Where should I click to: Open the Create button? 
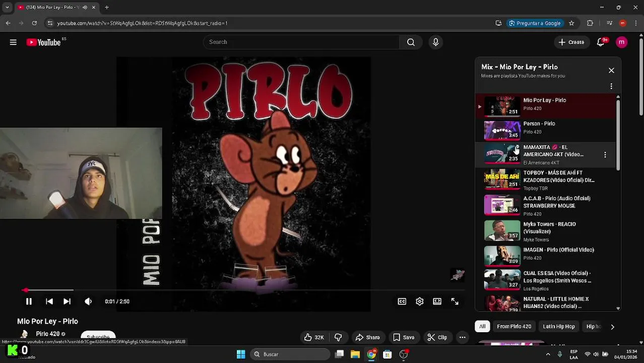571,42
